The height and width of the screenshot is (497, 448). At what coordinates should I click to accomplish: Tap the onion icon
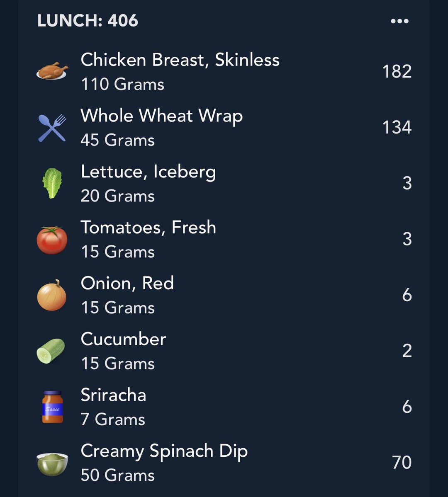[52, 296]
